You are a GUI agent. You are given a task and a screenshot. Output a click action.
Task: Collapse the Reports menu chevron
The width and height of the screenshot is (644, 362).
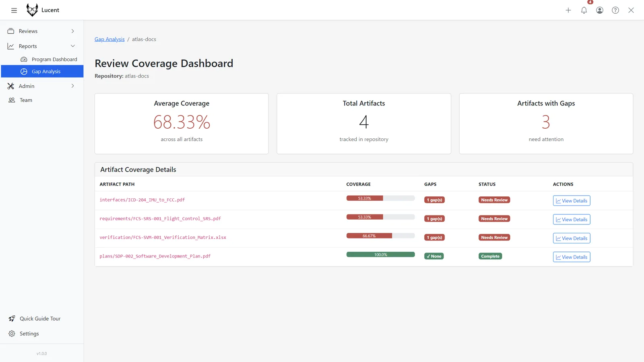click(73, 46)
